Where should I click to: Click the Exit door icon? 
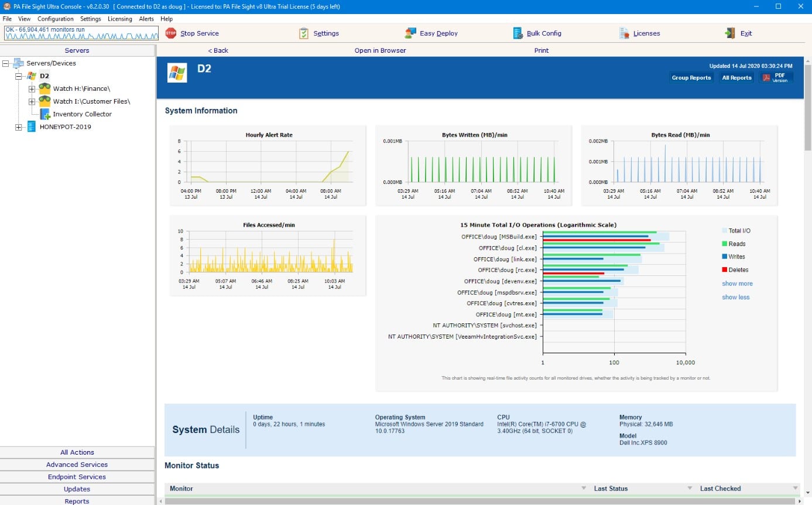pyautogui.click(x=730, y=33)
